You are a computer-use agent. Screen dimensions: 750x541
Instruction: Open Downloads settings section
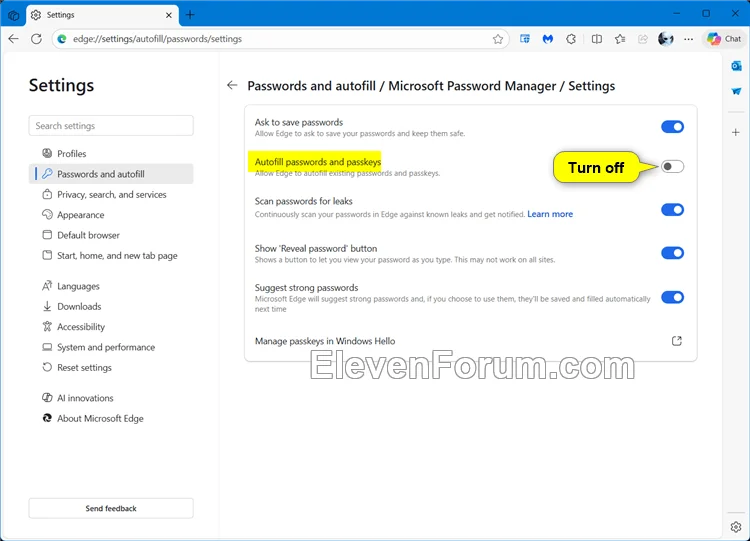click(x=111, y=307)
